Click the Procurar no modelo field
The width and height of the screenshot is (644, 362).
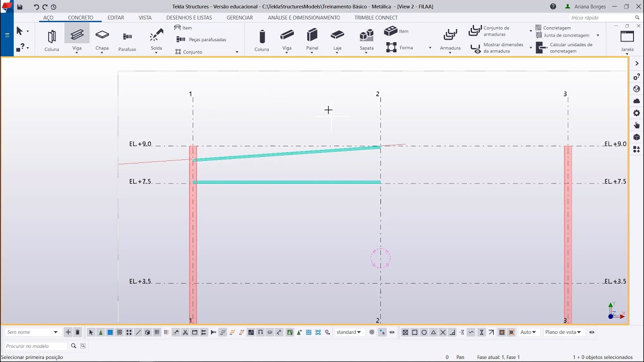35,346
